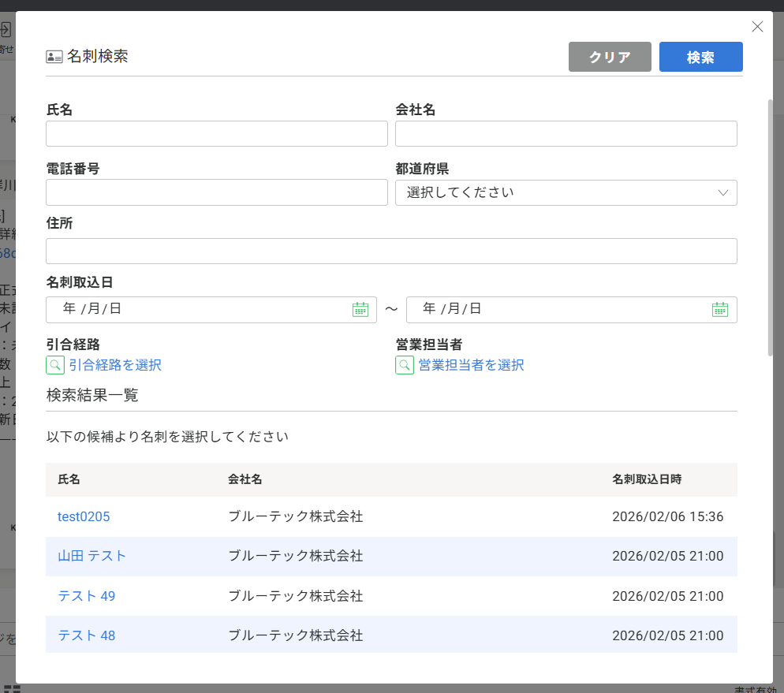Focus the 会社名 text field
This screenshot has width=784, height=693.
(x=566, y=134)
